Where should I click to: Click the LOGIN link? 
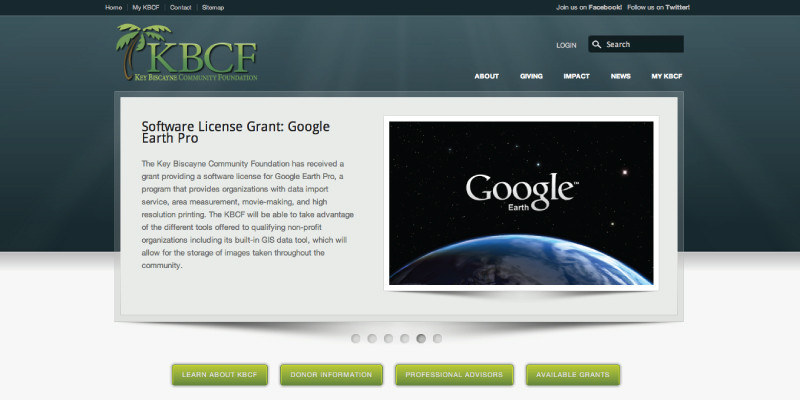point(566,45)
